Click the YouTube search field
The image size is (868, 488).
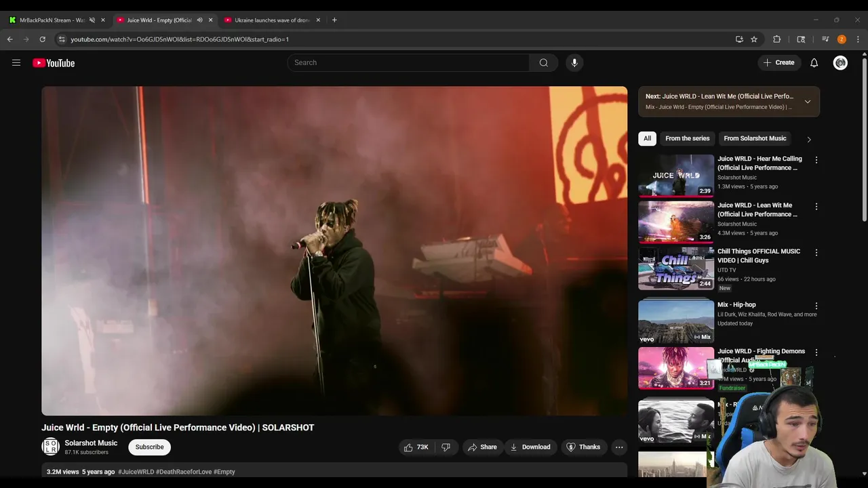pyautogui.click(x=408, y=62)
